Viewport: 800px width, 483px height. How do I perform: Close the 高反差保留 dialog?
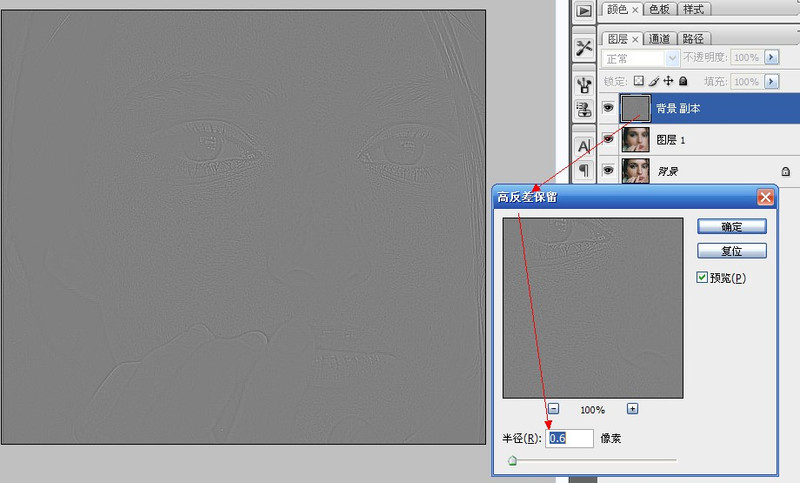[765, 197]
